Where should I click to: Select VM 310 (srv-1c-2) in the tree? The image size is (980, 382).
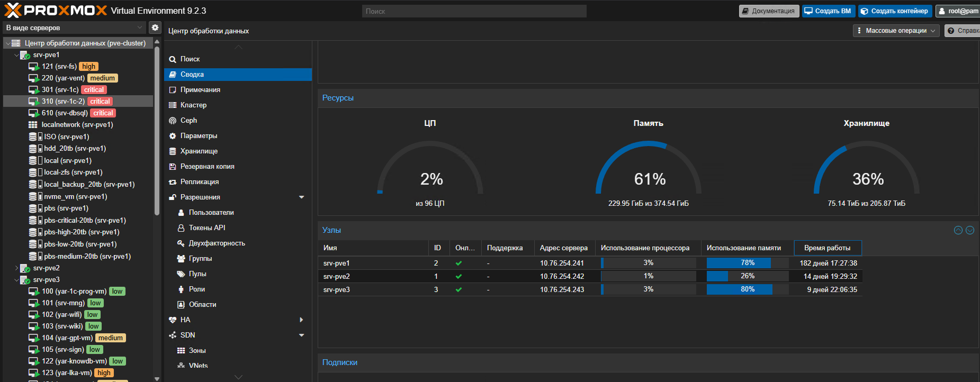pyautogui.click(x=78, y=102)
